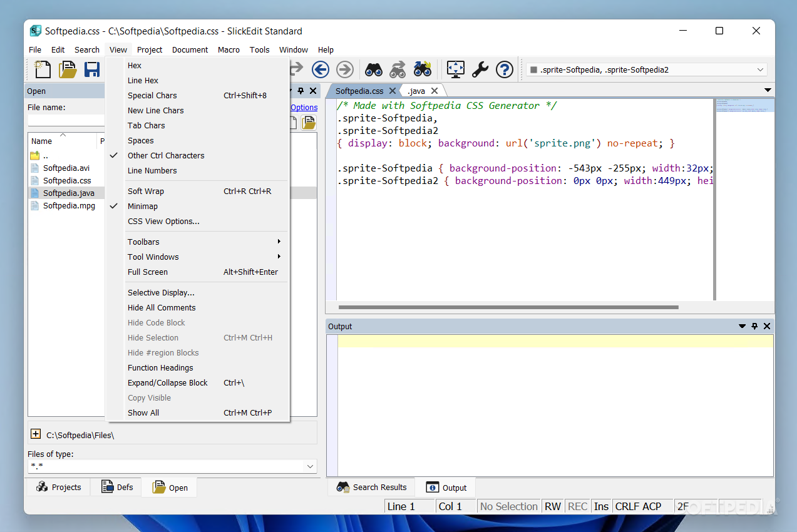Open the current context symbol dropdown
Viewport: 797px width, 532px height.
(x=761, y=69)
